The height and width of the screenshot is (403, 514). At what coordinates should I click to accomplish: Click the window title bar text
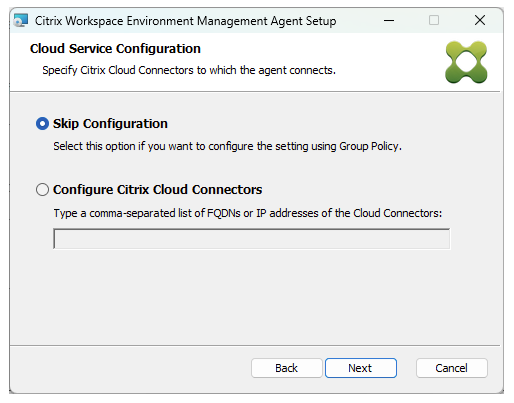(x=186, y=21)
